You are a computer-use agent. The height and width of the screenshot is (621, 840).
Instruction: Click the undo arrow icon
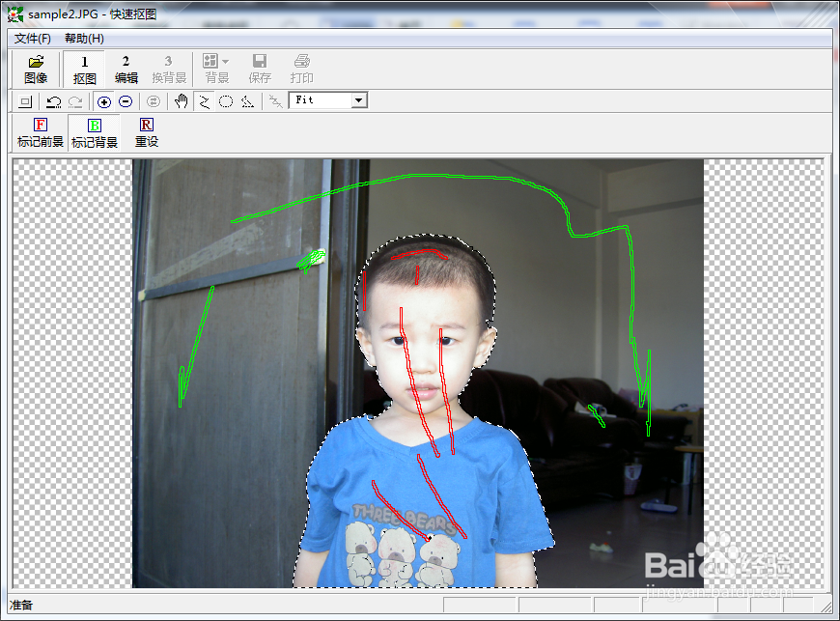coord(53,101)
